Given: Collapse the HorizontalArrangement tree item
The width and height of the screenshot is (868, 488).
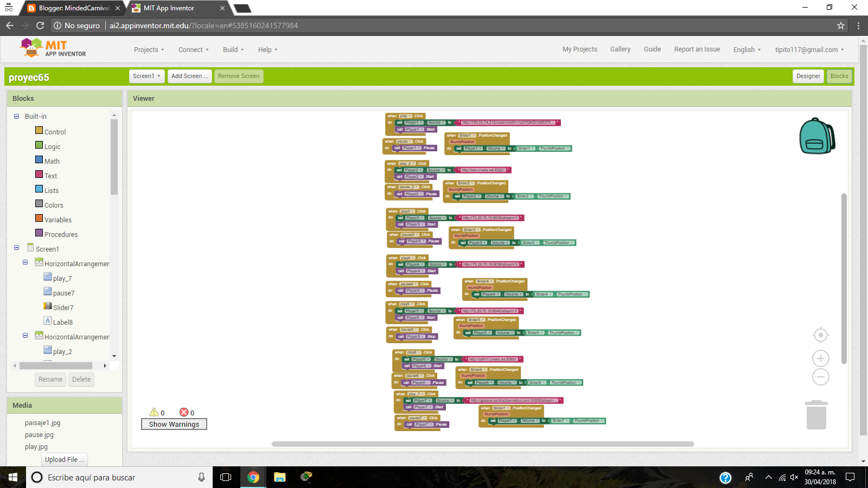Looking at the screenshot, I should click(x=25, y=262).
